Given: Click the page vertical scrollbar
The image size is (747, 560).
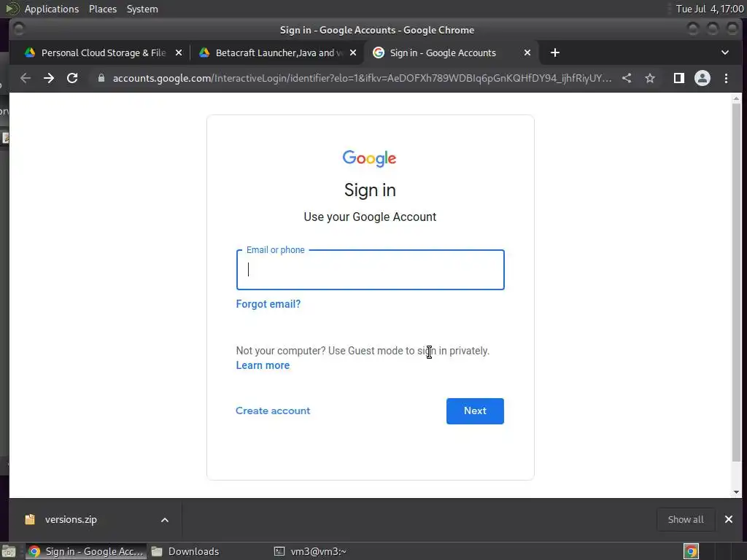Looking at the screenshot, I should [x=737, y=283].
